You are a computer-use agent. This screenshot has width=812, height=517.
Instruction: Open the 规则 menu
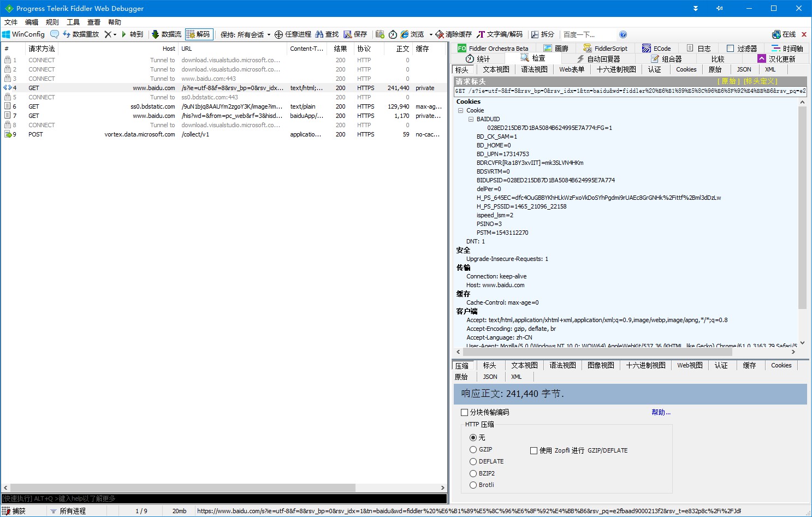[52, 22]
